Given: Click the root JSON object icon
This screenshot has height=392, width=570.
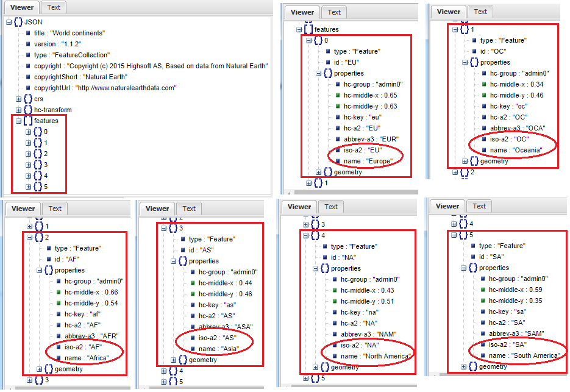Looking at the screenshot, I should [x=18, y=22].
